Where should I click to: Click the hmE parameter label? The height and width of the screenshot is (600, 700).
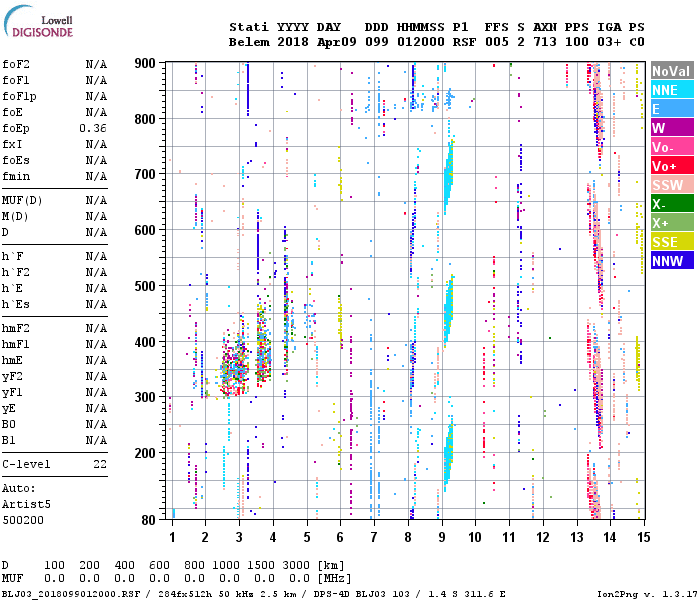coord(12,361)
